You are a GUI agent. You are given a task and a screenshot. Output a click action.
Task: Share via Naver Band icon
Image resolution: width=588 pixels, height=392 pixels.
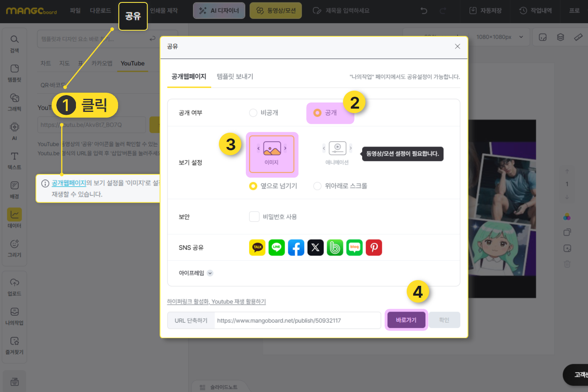tap(335, 247)
